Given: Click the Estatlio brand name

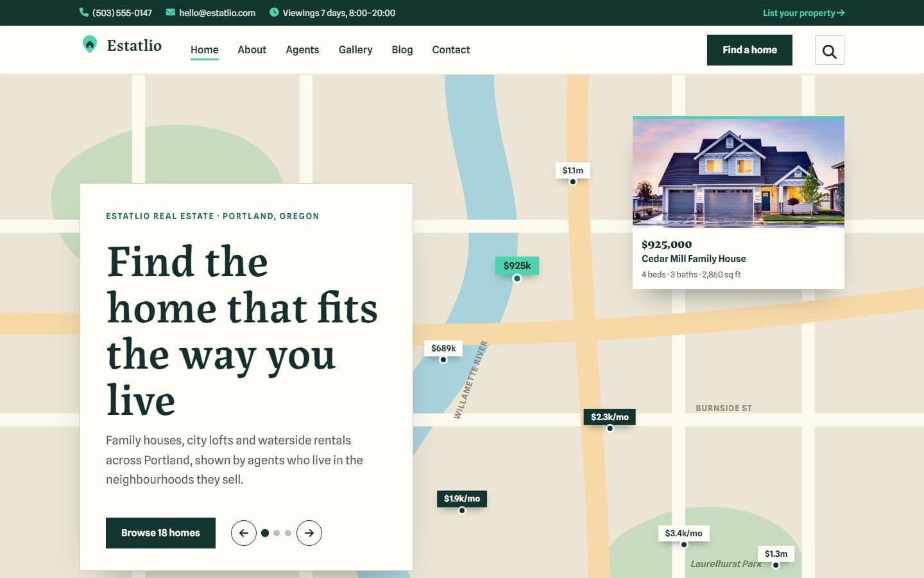Looking at the screenshot, I should point(134,46).
